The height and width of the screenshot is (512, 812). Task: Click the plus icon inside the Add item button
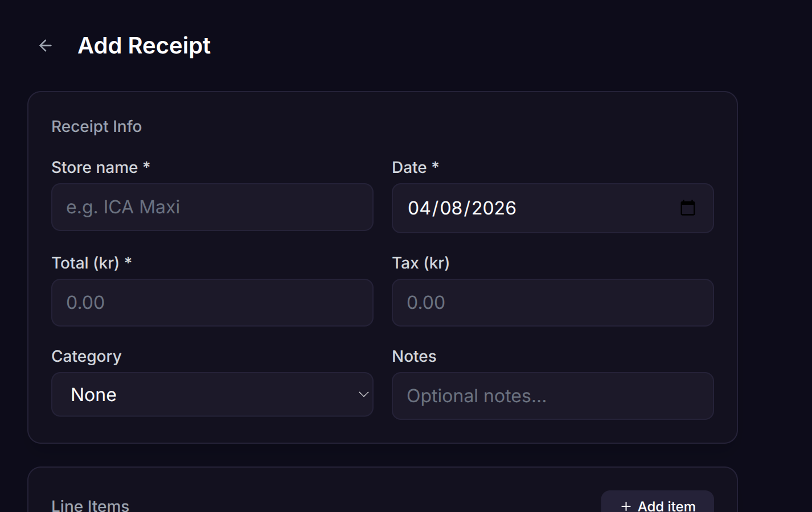[626, 506]
